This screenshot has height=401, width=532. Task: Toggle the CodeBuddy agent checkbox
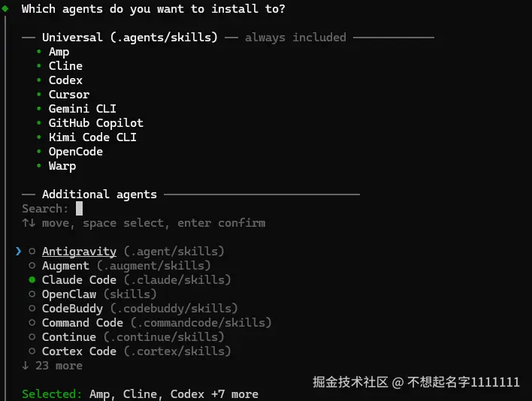(x=32, y=309)
